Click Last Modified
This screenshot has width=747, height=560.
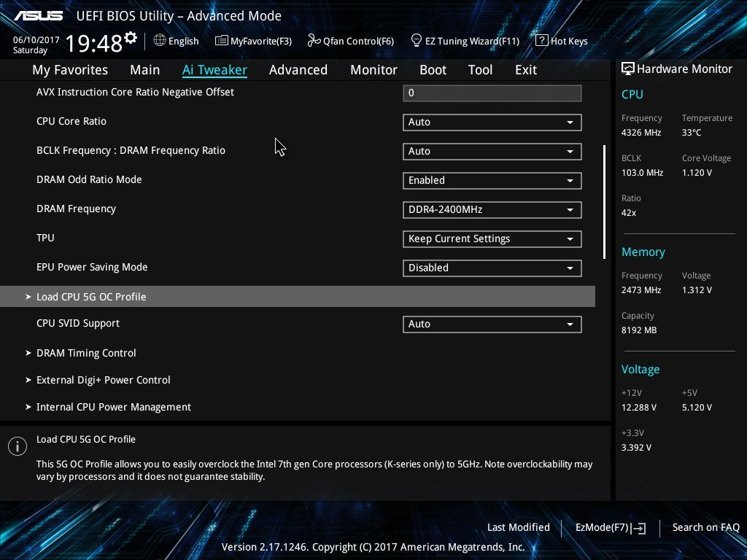point(519,528)
